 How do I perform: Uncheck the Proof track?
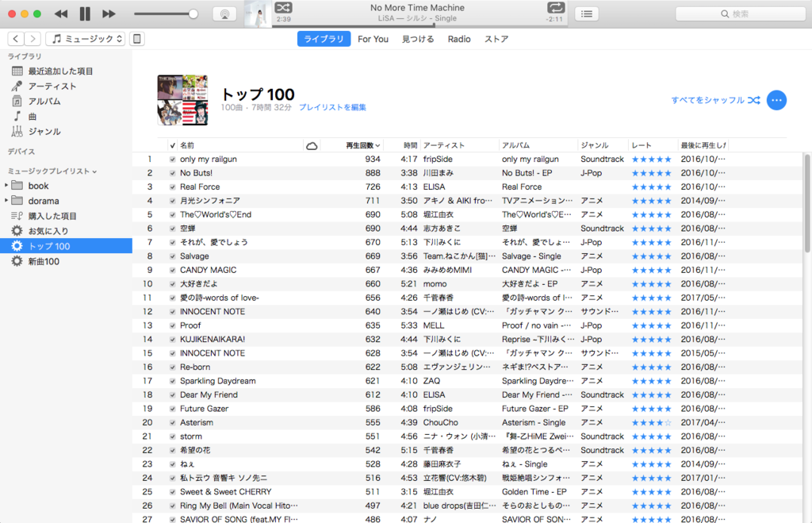click(172, 325)
